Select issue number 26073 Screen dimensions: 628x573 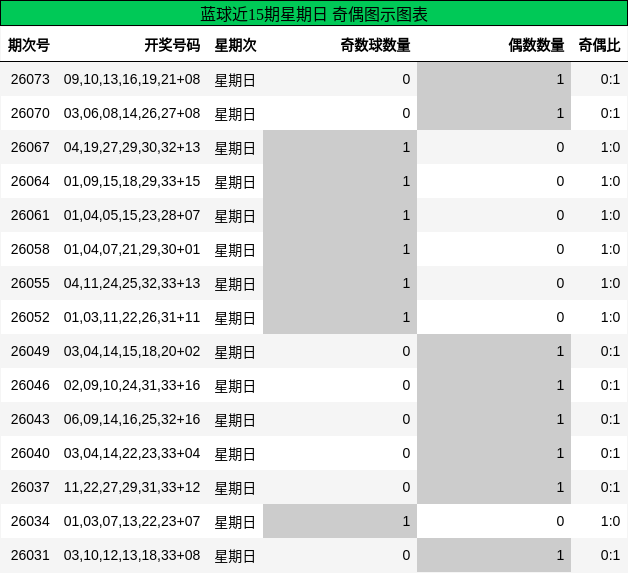30,79
